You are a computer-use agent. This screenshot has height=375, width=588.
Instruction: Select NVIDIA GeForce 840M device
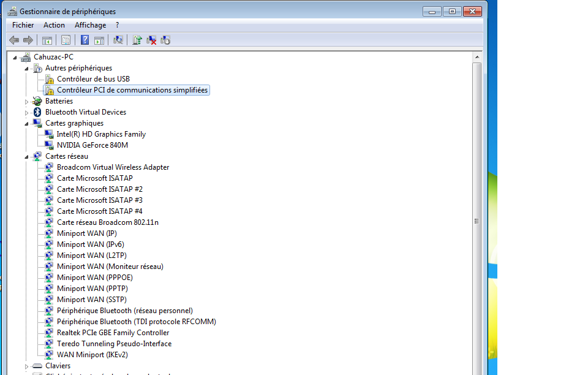[92, 145]
